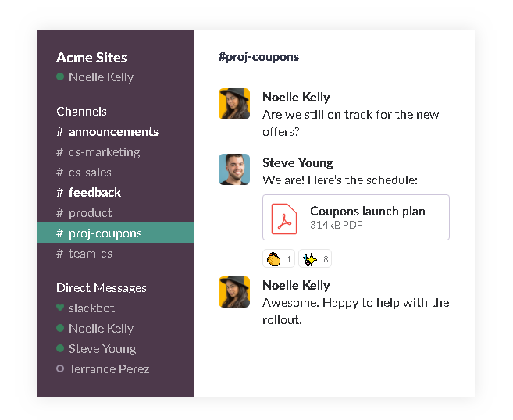Click Noelle Kelly's avatar on first message
The height and width of the screenshot is (420, 513).
point(234,104)
